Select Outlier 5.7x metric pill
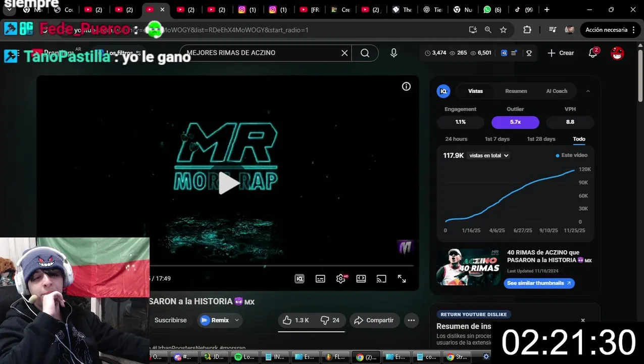 (x=515, y=122)
